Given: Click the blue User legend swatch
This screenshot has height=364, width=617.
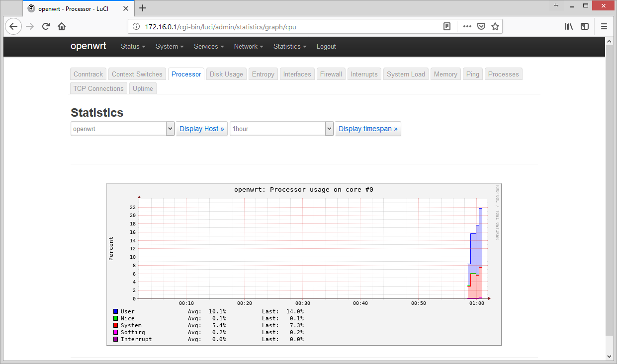Looking at the screenshot, I should point(116,311).
